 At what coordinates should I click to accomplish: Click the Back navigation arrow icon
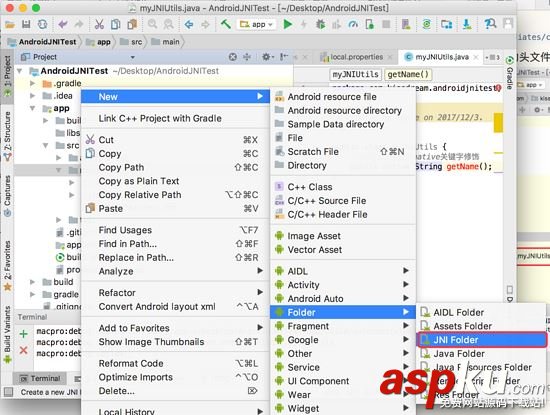(189, 24)
